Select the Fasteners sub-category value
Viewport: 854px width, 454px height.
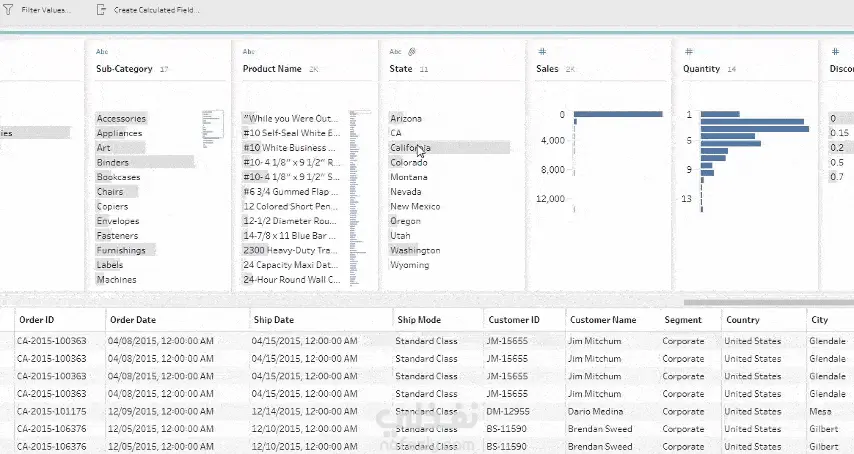117,236
